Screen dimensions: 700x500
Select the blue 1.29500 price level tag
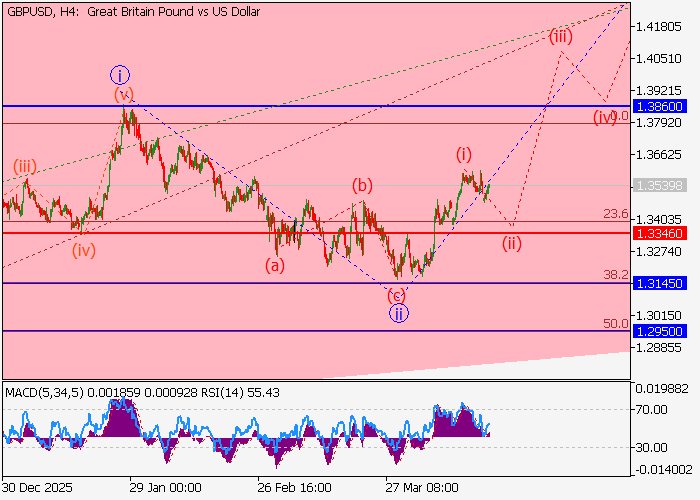[x=658, y=330]
